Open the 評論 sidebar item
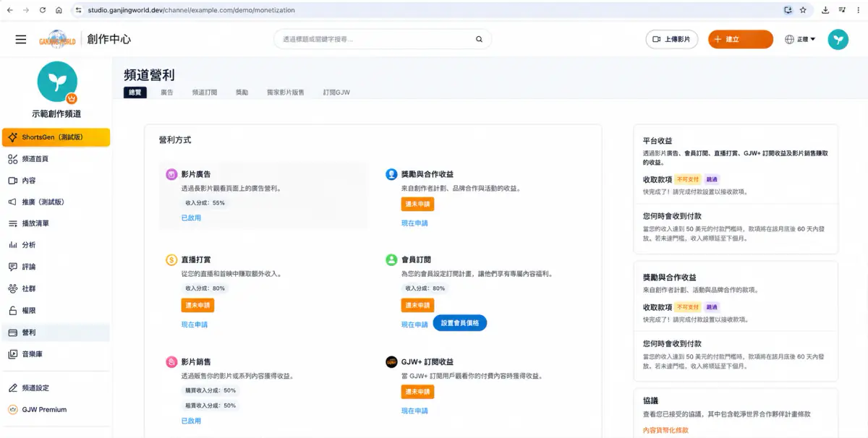 tap(55, 267)
